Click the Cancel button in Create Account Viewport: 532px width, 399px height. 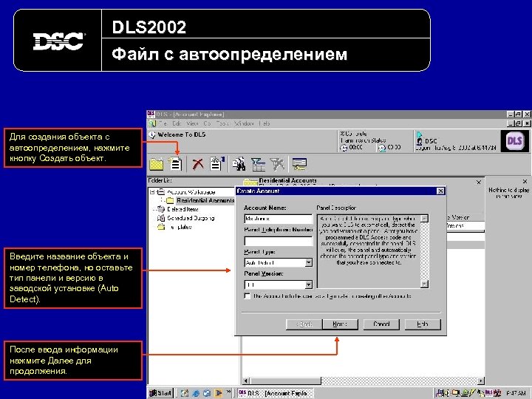click(x=381, y=324)
